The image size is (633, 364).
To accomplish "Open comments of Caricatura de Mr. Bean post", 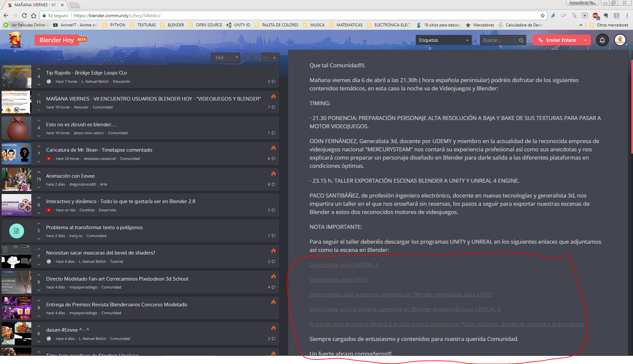I will [271, 159].
